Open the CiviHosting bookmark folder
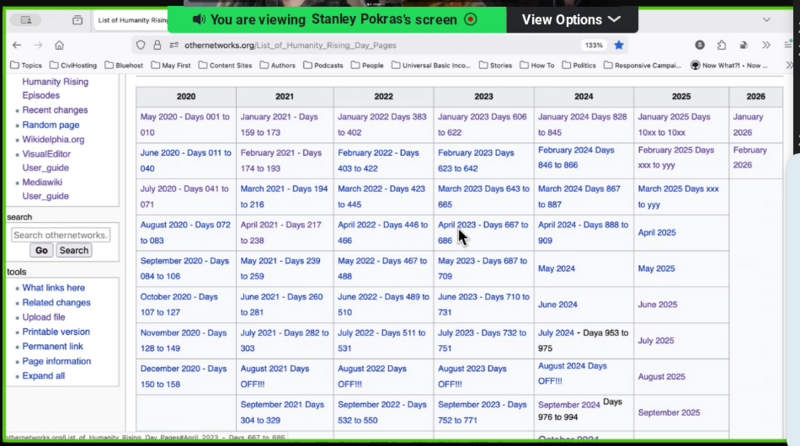800x446 pixels. [x=73, y=65]
